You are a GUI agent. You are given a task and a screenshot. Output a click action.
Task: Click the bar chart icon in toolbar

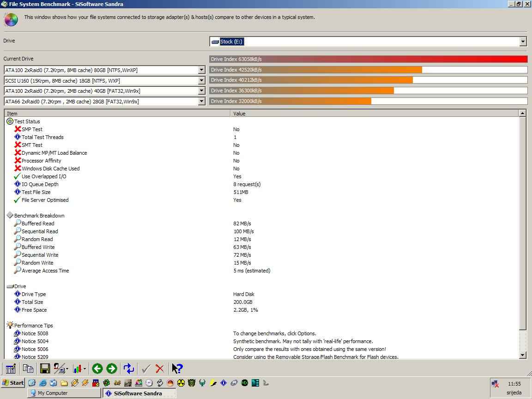point(78,369)
